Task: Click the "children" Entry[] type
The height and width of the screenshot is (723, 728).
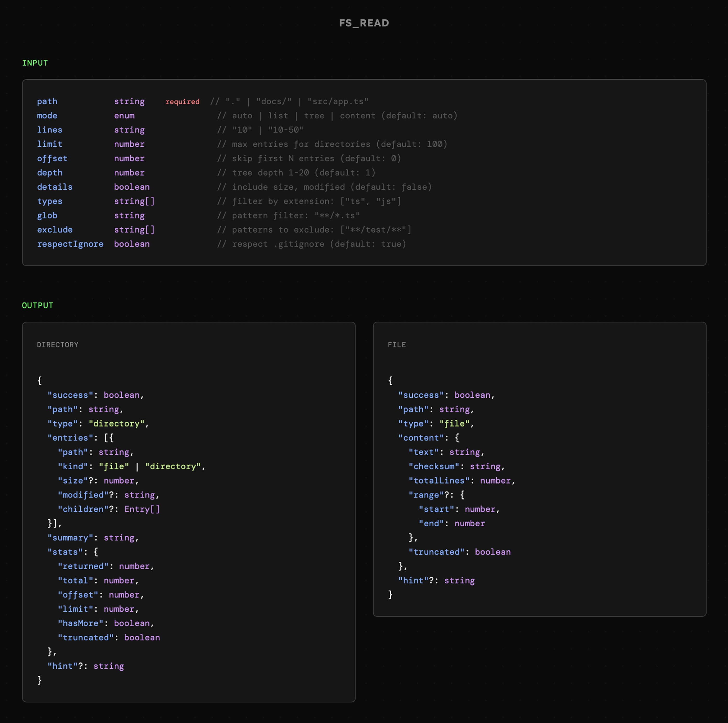Action: click(142, 509)
